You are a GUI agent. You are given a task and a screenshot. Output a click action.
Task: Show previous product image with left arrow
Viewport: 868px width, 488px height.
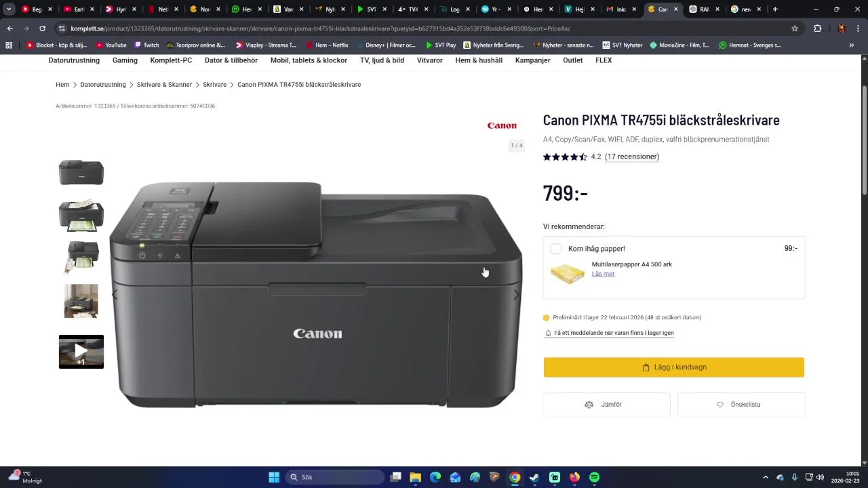[115, 294]
